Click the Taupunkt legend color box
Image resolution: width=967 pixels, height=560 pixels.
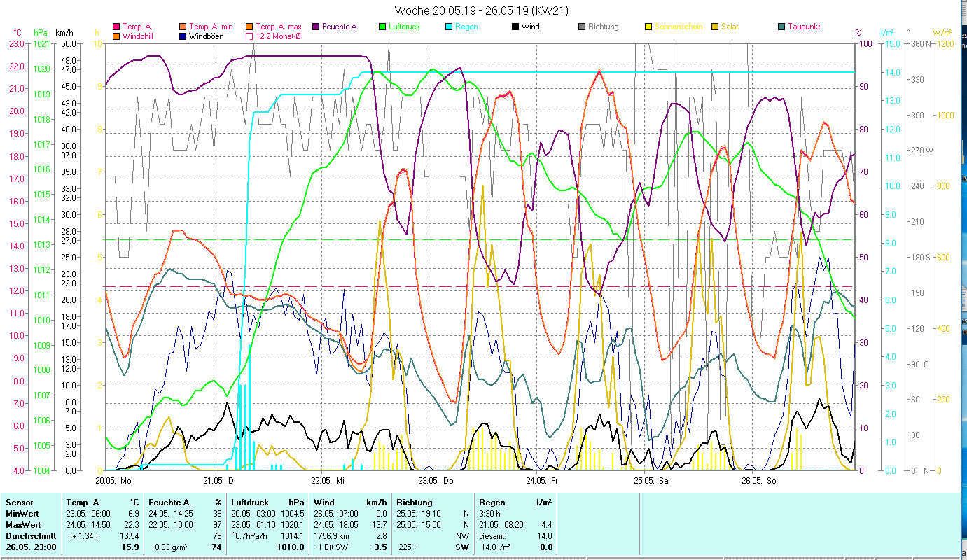coord(781,27)
